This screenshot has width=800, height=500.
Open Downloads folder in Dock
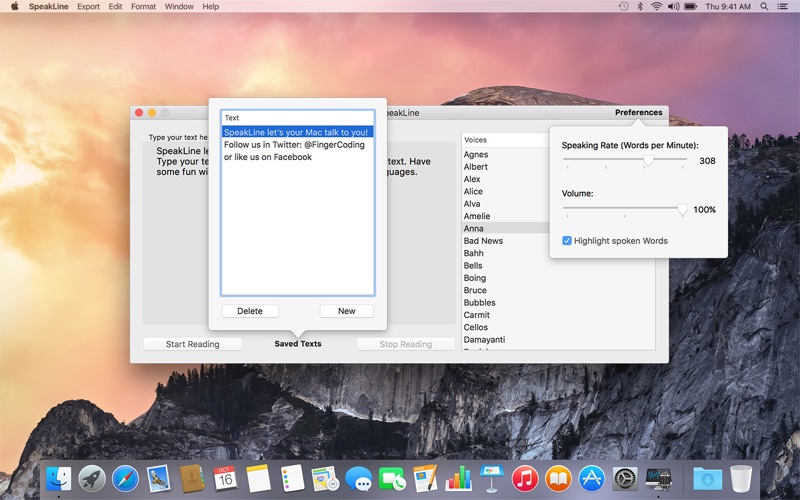(707, 479)
